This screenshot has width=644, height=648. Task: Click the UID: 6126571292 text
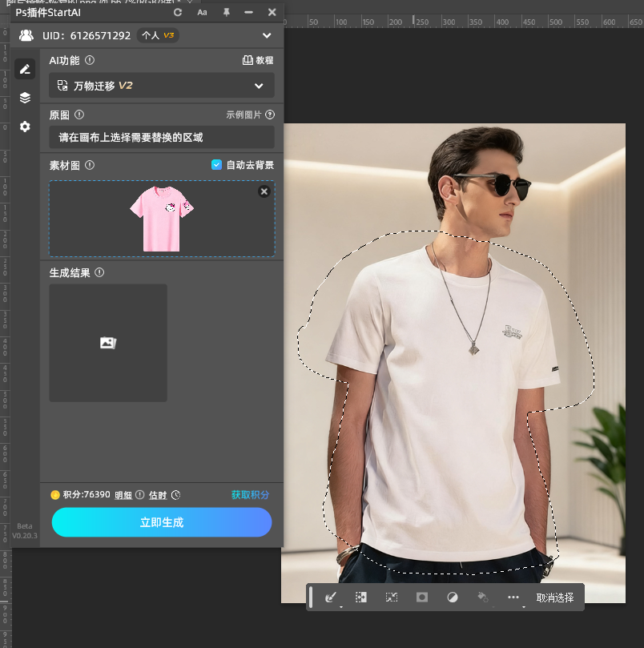pyautogui.click(x=87, y=35)
